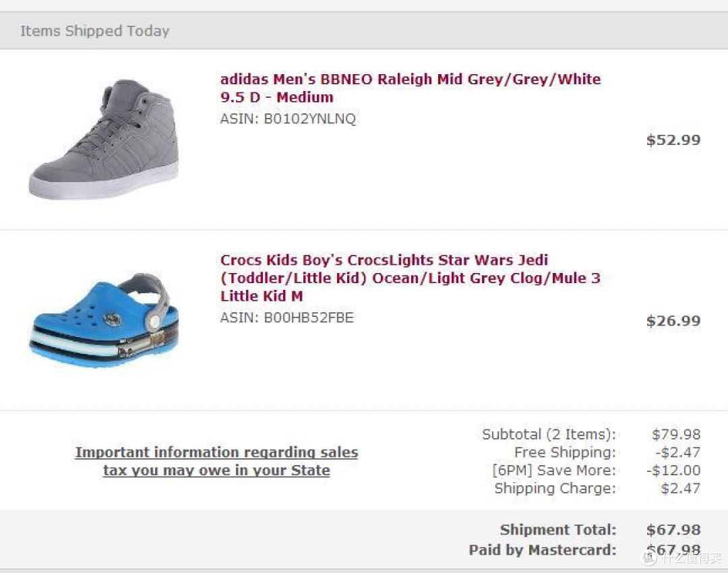Click the watermark logo in the bottom corner
This screenshot has width=728, height=573.
pyautogui.click(x=681, y=557)
